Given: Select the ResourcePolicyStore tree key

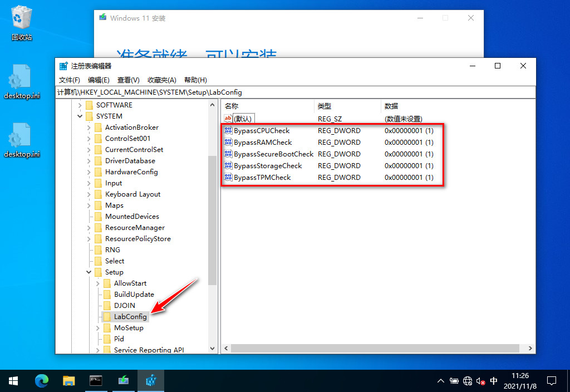Looking at the screenshot, I should coord(138,239).
